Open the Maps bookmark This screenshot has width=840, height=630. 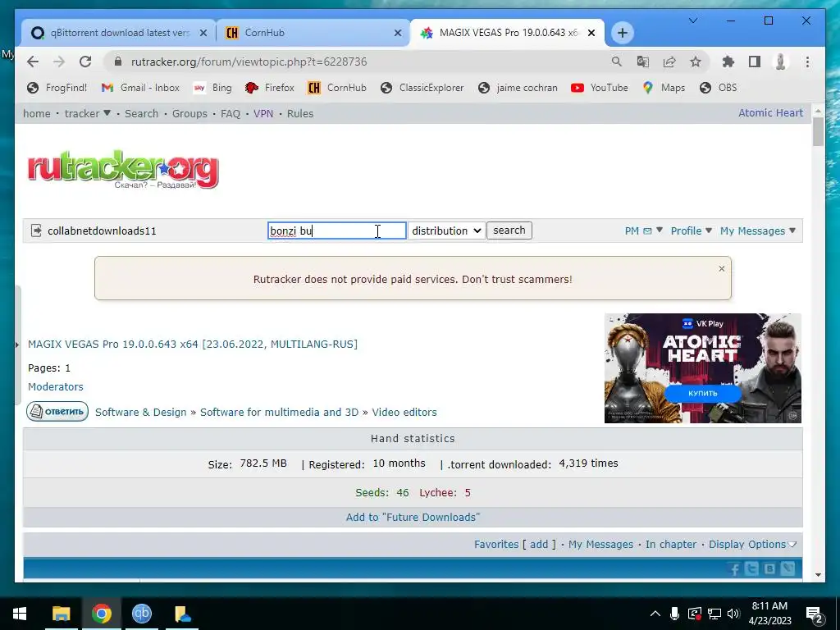pos(663,87)
